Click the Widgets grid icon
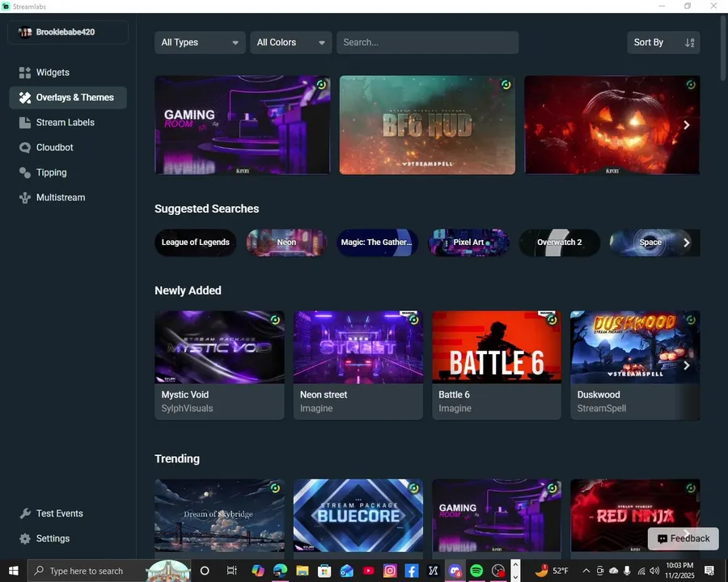 [x=24, y=73]
